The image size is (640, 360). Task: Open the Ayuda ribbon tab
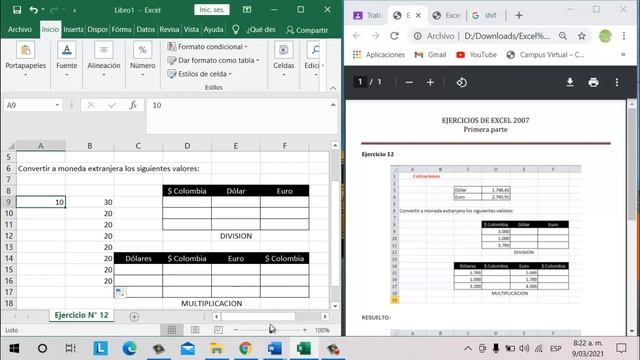[213, 29]
